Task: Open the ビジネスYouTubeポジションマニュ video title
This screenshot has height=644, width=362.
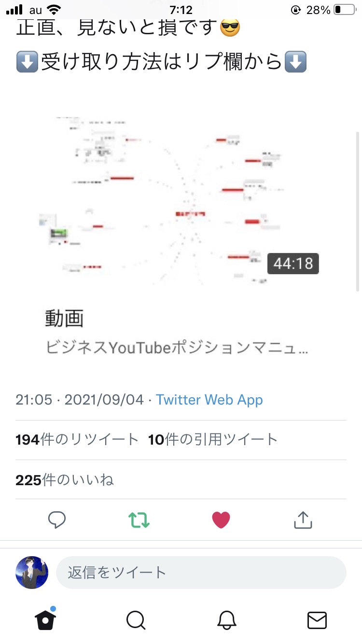Action: coord(177,348)
